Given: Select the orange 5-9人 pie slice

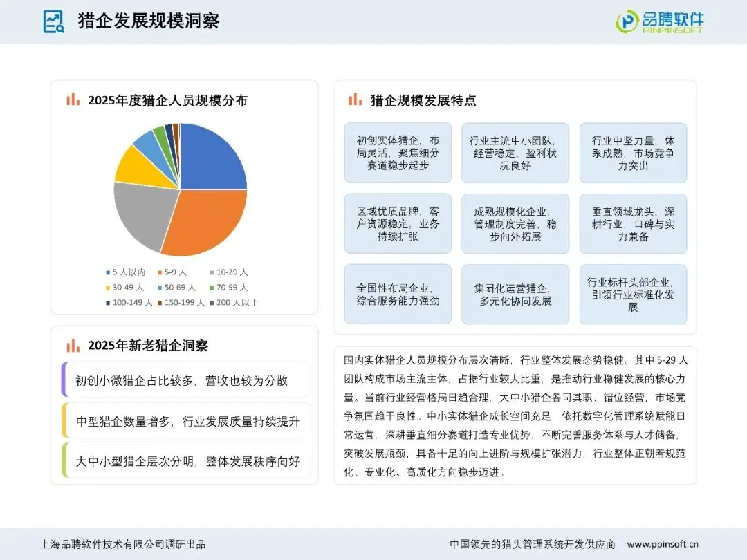Looking at the screenshot, I should 207,221.
